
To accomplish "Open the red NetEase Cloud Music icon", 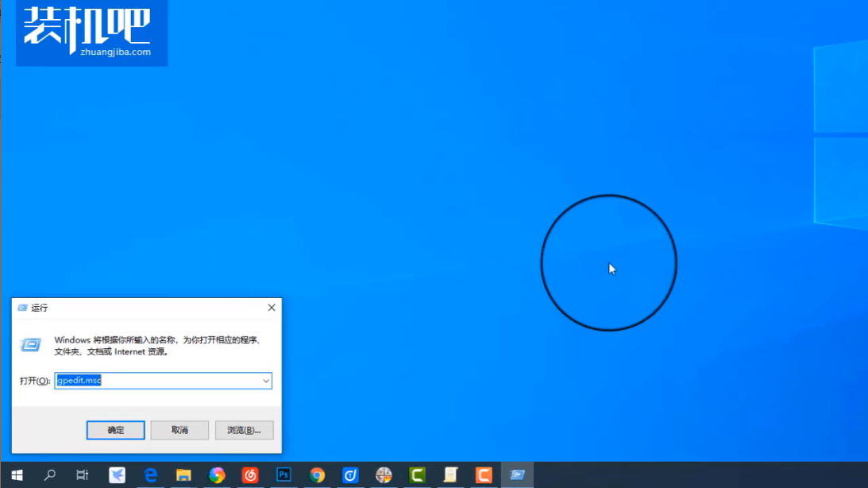I will (250, 475).
